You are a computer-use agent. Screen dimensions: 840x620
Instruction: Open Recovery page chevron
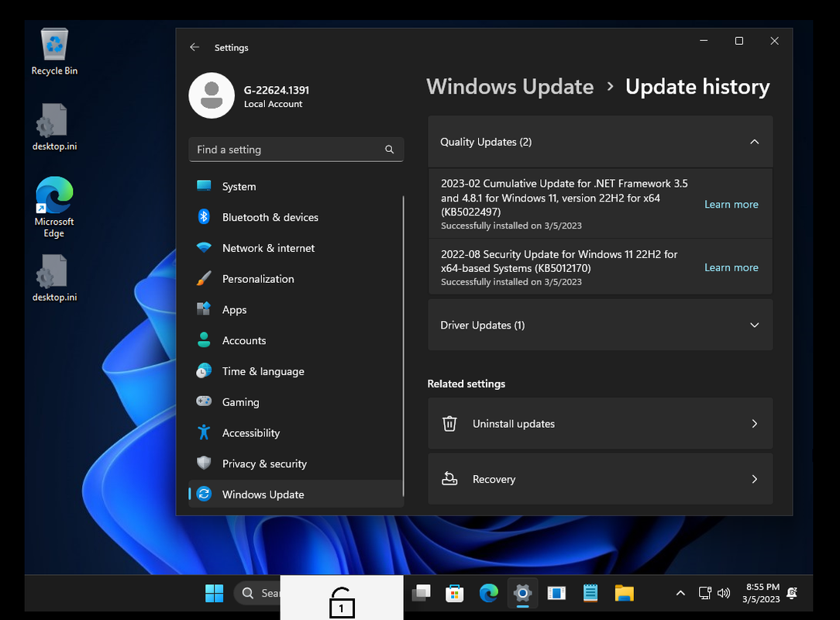click(754, 478)
